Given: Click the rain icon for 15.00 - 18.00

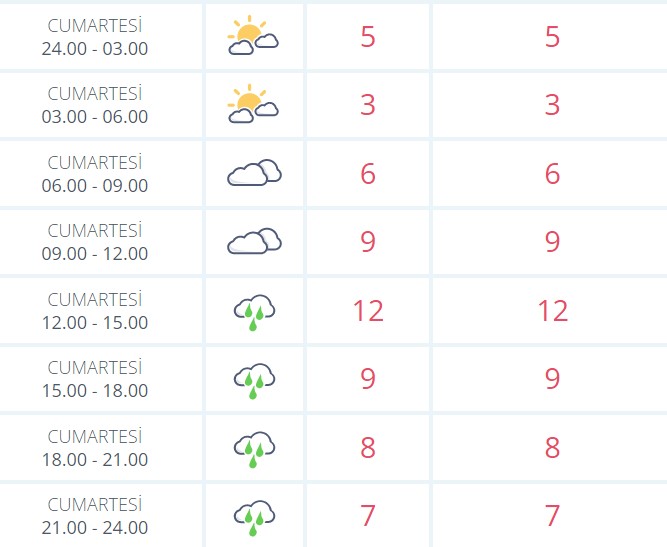Looking at the screenshot, I should point(254,381).
